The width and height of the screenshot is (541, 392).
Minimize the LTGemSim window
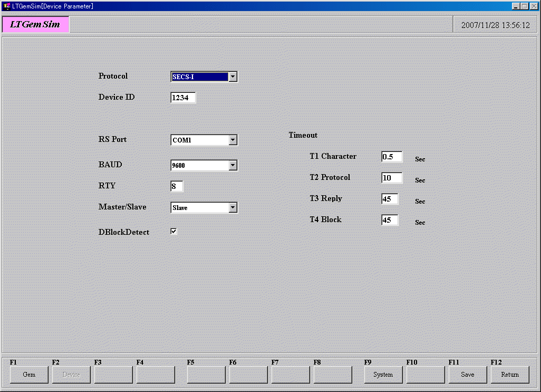pyautogui.click(x=516, y=6)
